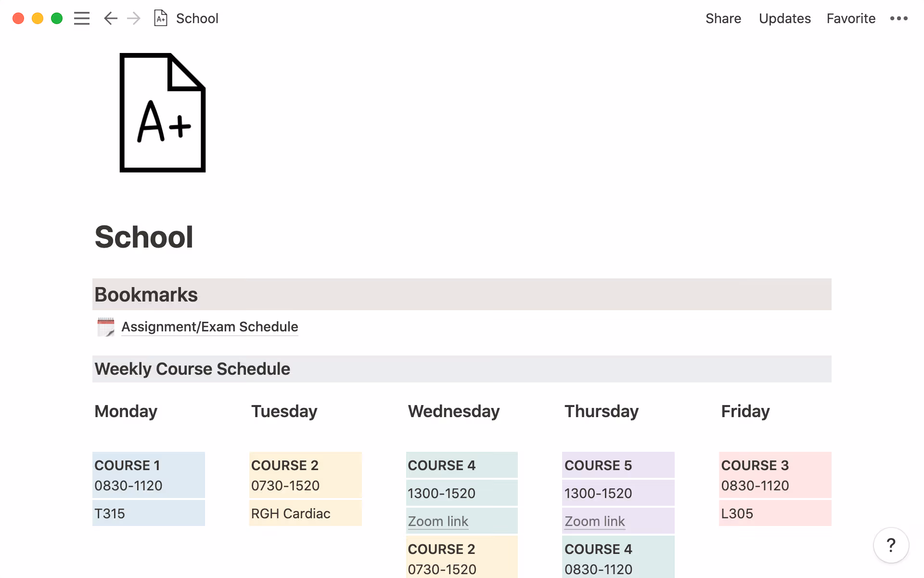The image size is (924, 578).
Task: Click the School breadcrumb title in top bar
Action: [x=197, y=18]
